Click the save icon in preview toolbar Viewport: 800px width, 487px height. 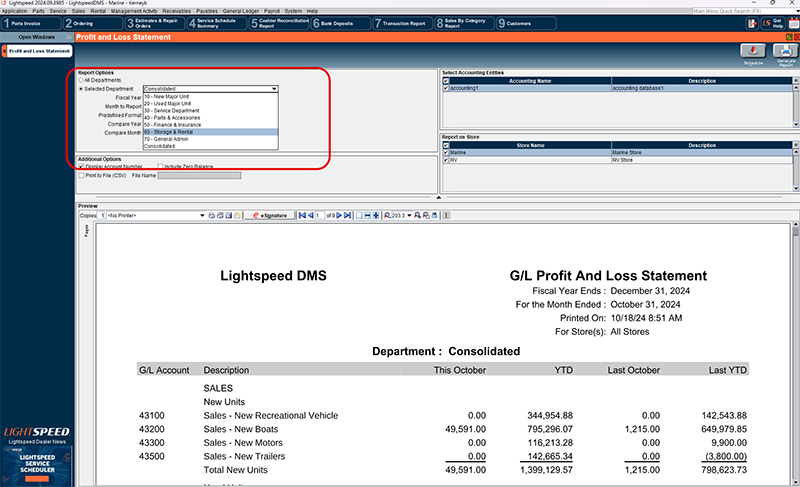229,216
